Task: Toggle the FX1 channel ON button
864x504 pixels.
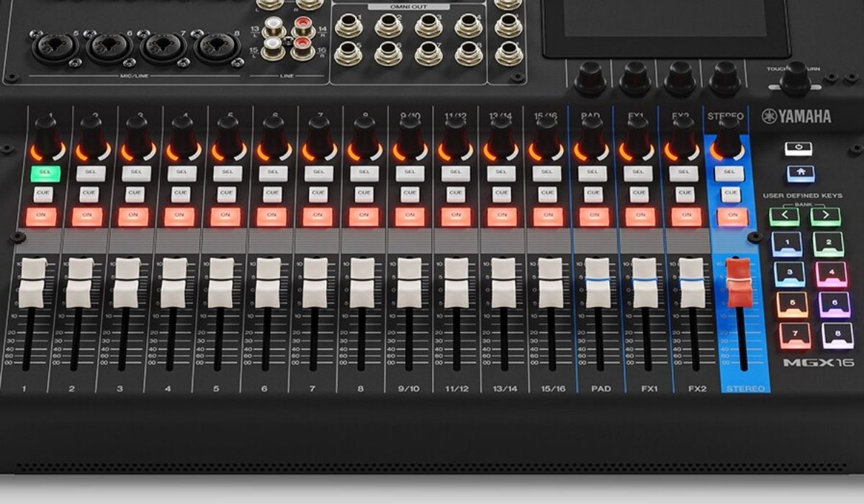Action: [640, 216]
